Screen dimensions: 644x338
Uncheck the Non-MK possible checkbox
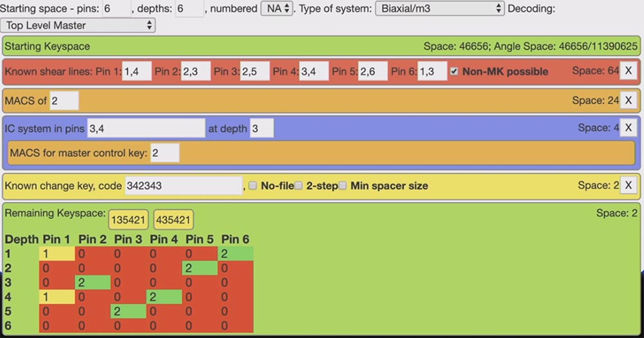click(x=454, y=71)
